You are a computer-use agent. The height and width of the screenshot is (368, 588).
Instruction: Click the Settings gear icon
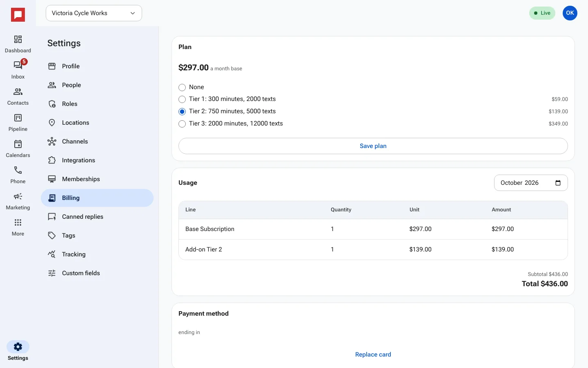18,347
